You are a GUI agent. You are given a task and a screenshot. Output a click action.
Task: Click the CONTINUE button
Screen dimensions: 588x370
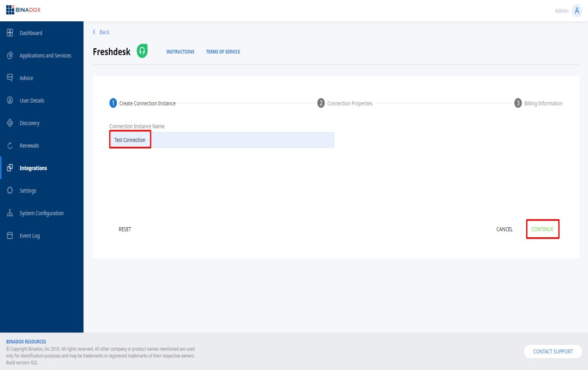tap(542, 229)
